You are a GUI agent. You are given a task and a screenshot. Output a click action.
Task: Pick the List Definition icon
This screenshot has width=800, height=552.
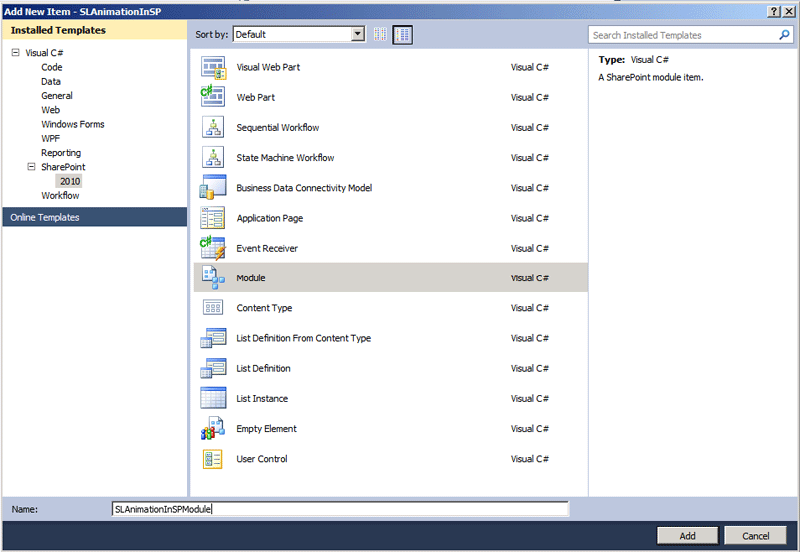coord(213,368)
